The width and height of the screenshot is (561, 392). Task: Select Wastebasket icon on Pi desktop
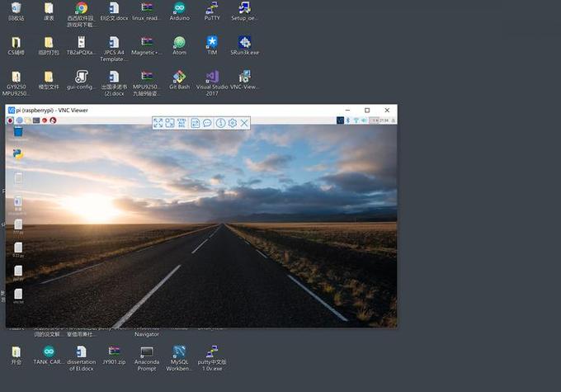pos(18,132)
